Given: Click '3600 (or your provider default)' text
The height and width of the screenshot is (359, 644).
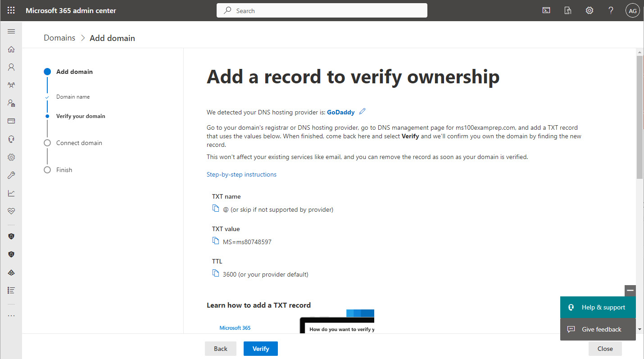Looking at the screenshot, I should [266, 274].
